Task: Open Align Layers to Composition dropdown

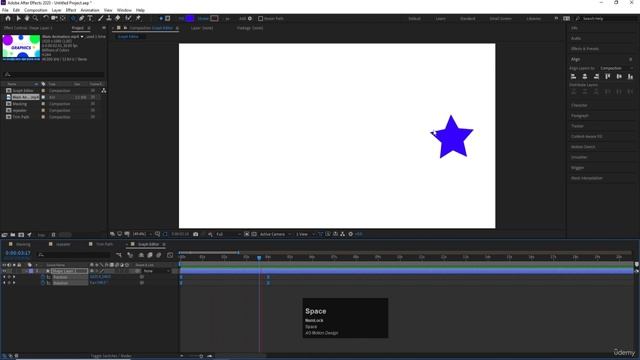Action: (616, 68)
